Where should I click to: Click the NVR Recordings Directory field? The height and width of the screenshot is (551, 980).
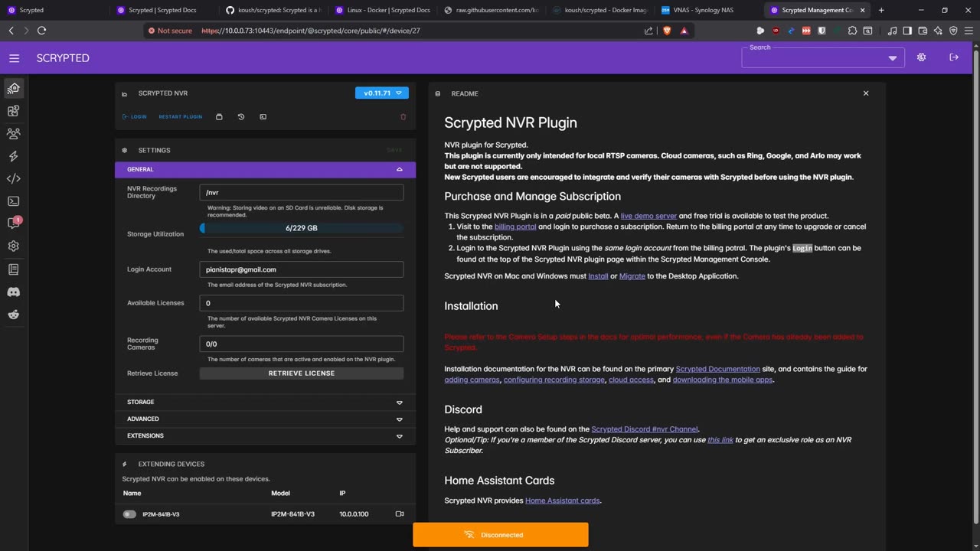pyautogui.click(x=302, y=192)
